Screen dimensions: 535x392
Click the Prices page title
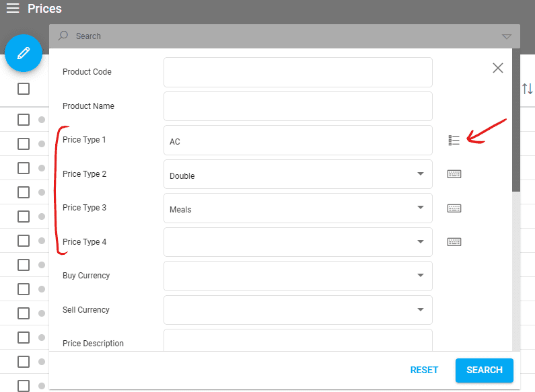[x=44, y=9]
